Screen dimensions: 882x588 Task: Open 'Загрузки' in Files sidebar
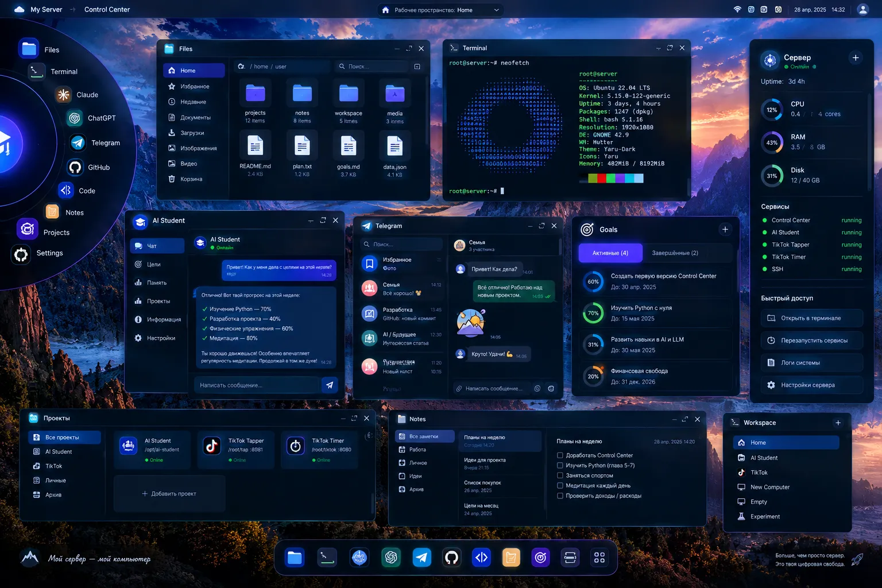click(x=194, y=133)
